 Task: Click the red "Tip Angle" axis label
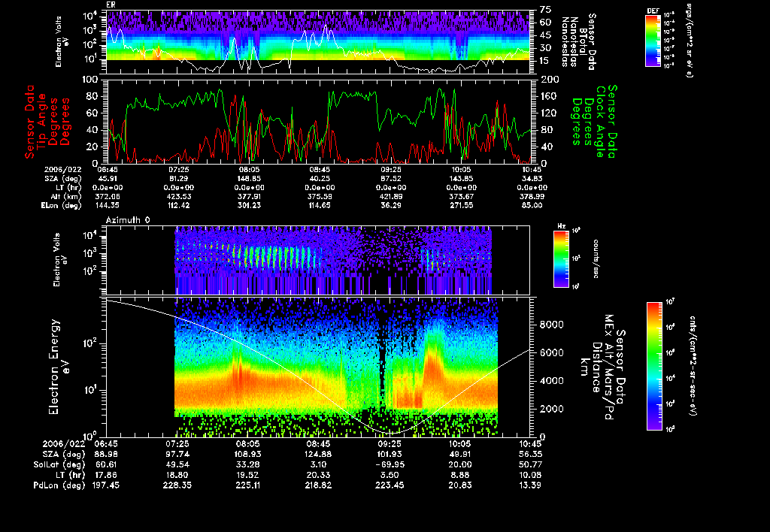click(42, 121)
